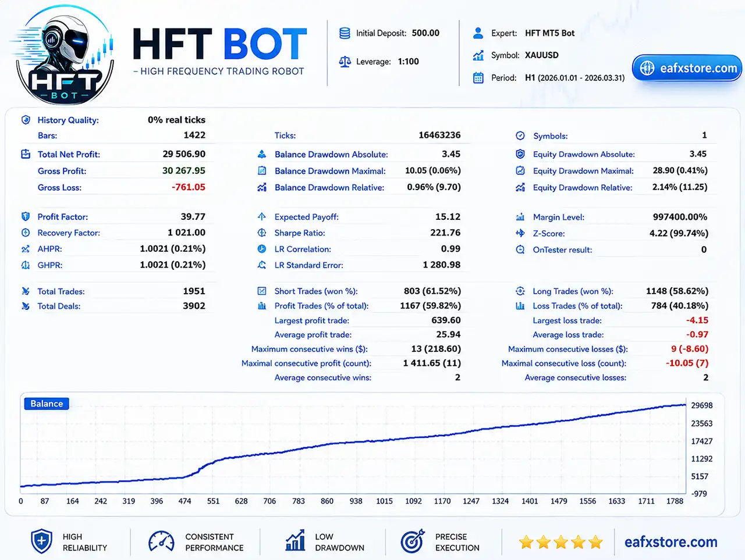Click the Equity Drawdown Absolute icon
The height and width of the screenshot is (560, 745).
tap(520, 154)
